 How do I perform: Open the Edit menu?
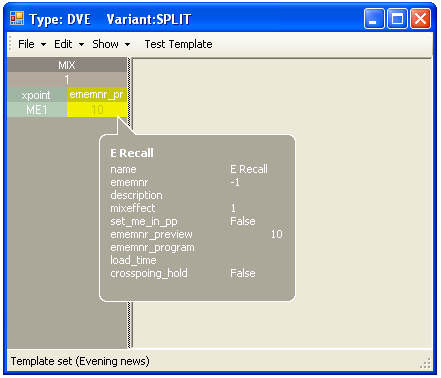coord(63,44)
